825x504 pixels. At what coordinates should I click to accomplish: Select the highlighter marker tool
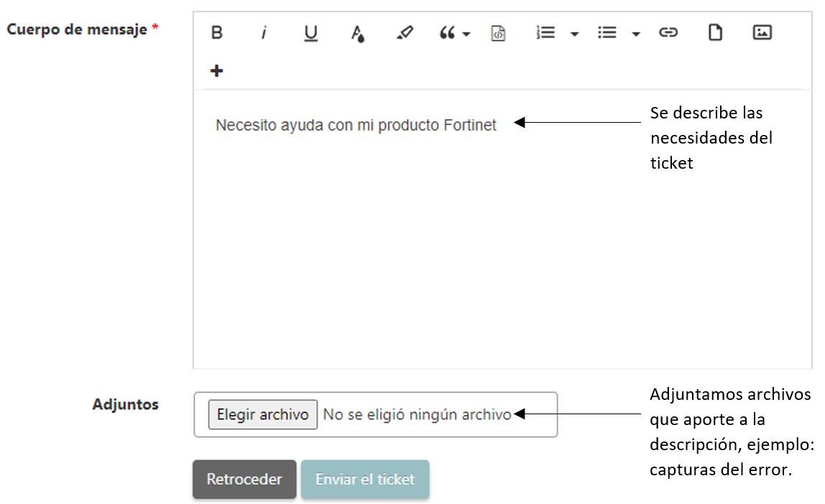click(405, 33)
